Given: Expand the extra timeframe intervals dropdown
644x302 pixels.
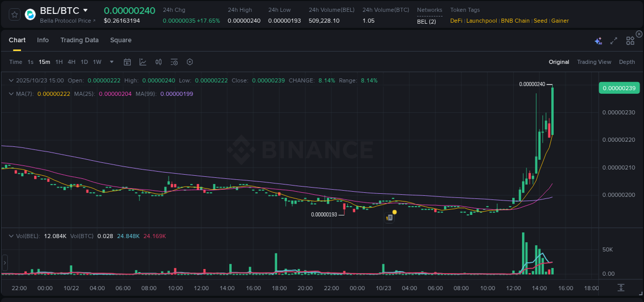Looking at the screenshot, I should pyautogui.click(x=111, y=62).
